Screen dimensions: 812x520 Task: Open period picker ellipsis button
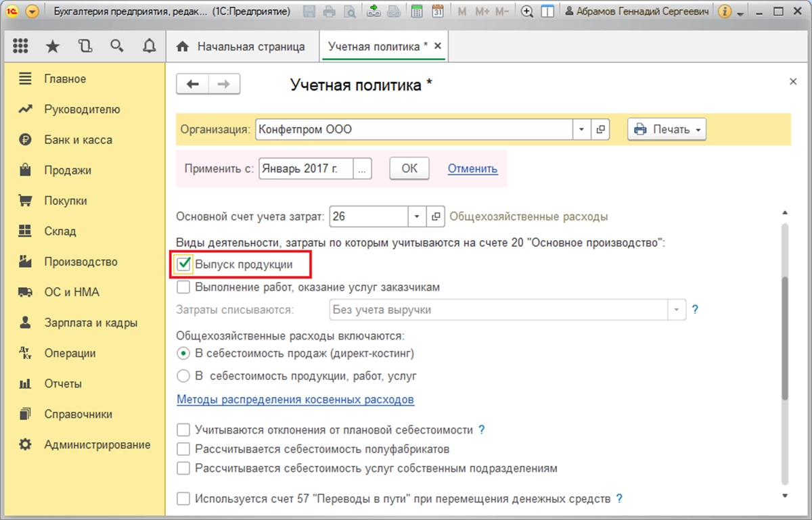click(363, 168)
